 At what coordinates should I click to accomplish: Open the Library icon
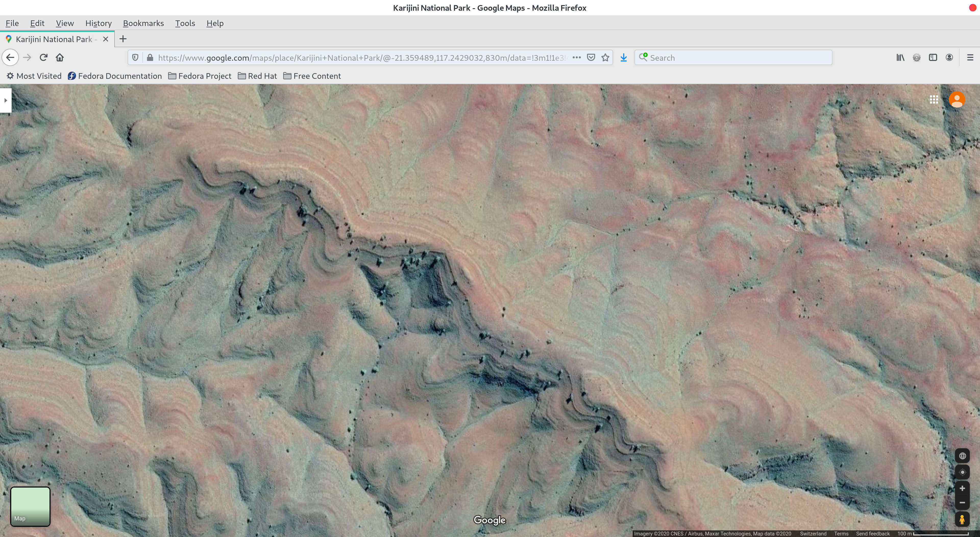tap(900, 58)
